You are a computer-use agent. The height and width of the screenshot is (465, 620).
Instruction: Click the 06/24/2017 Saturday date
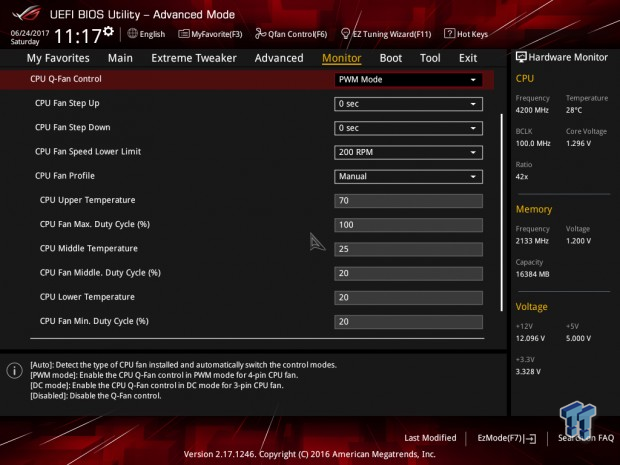coord(30,37)
